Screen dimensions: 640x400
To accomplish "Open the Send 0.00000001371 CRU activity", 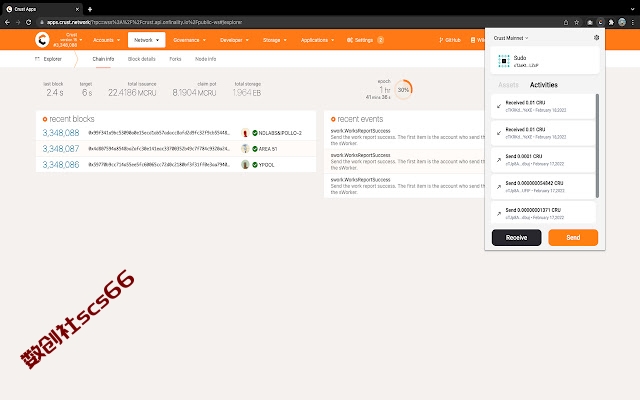I will [x=543, y=213].
